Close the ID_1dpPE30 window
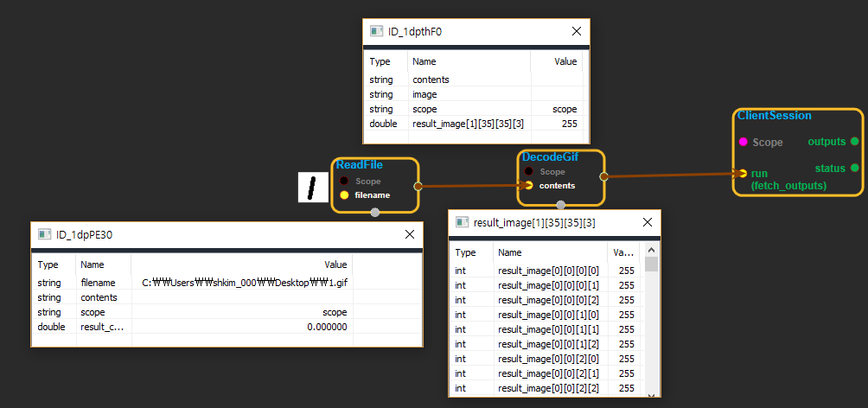Screen dimensions: 868x408 (410, 234)
